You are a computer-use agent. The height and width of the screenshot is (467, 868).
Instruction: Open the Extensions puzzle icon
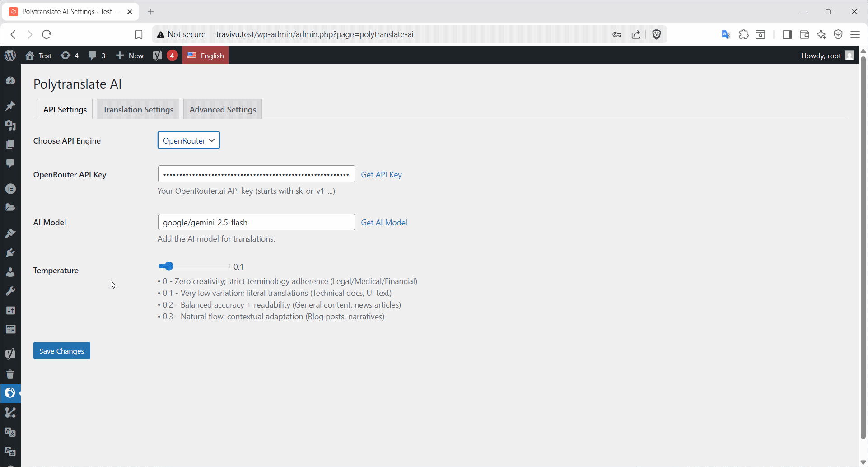coord(744,34)
